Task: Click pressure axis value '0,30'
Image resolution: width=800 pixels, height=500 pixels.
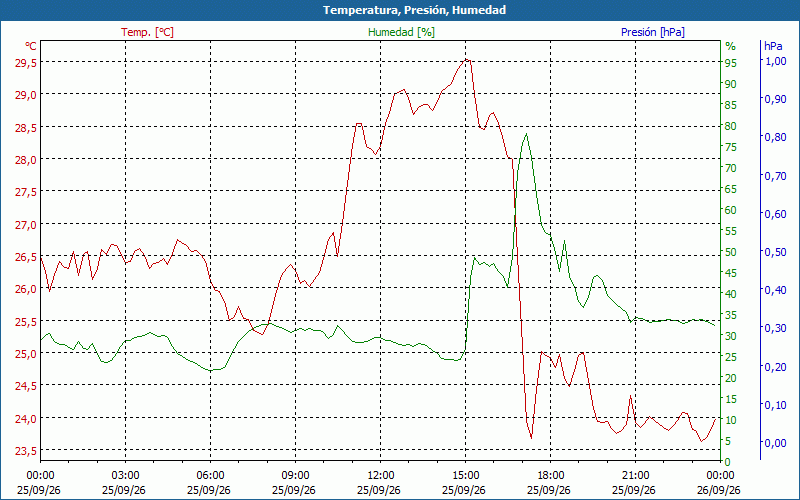Action: click(776, 328)
